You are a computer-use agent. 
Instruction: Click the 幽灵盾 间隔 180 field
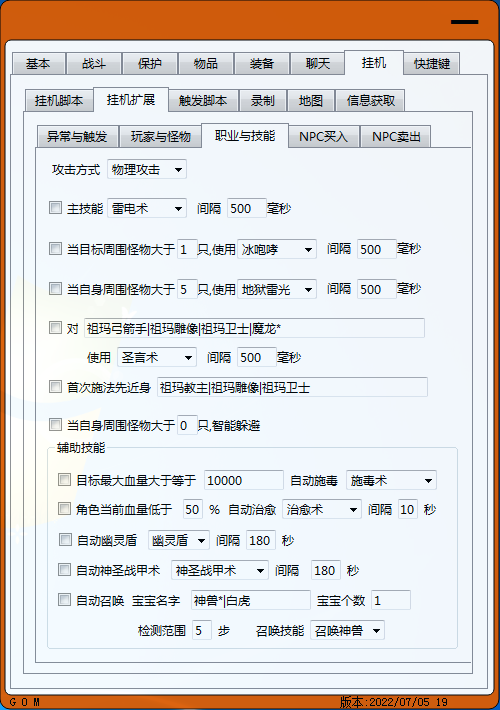tap(260, 540)
